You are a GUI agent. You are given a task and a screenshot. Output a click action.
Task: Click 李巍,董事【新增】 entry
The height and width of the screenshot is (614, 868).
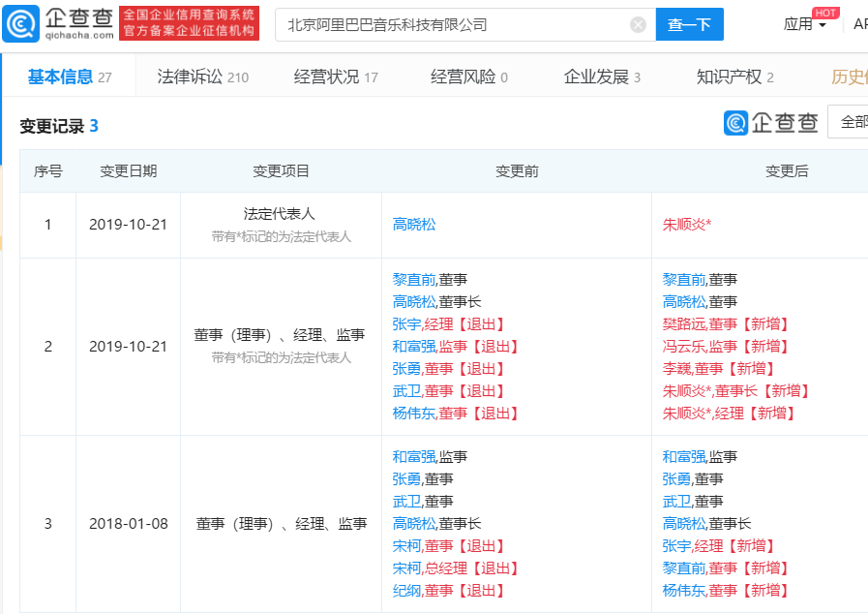coord(719,369)
